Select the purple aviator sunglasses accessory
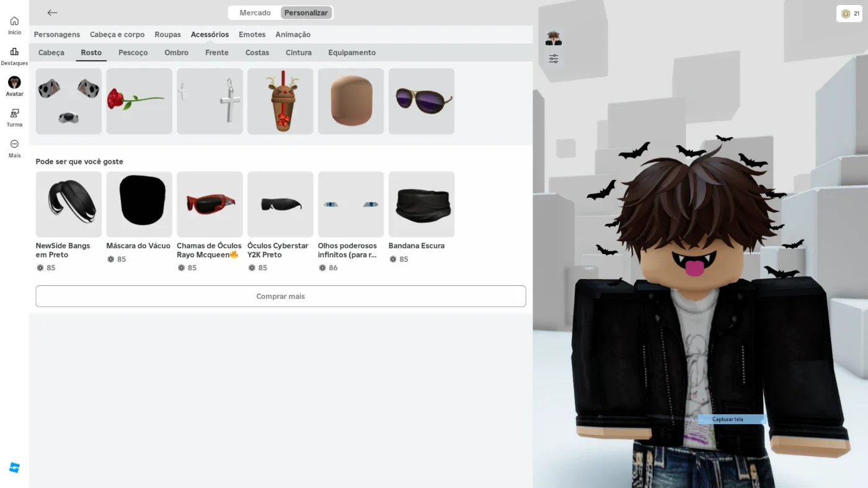Viewport: 868px width, 488px height. (x=422, y=101)
